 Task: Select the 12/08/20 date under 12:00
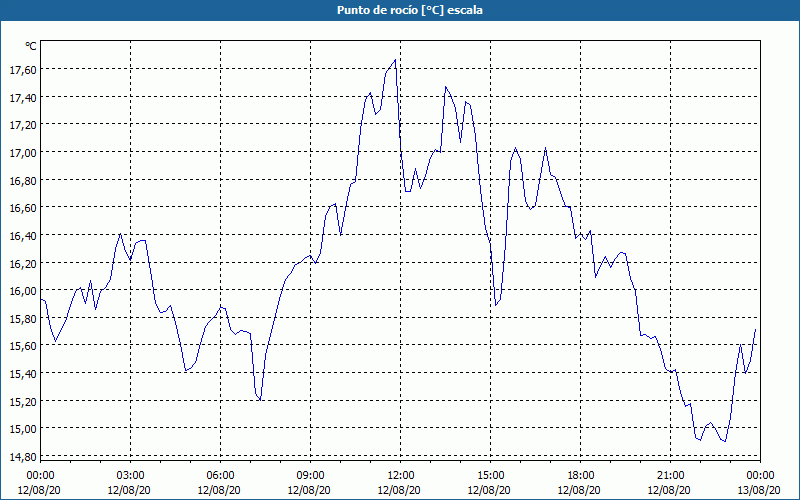(x=399, y=490)
